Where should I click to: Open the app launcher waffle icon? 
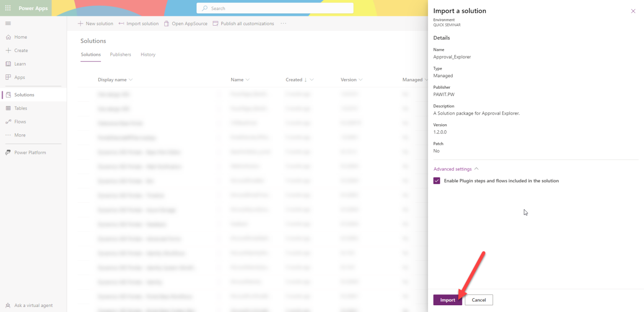pyautogui.click(x=8, y=8)
